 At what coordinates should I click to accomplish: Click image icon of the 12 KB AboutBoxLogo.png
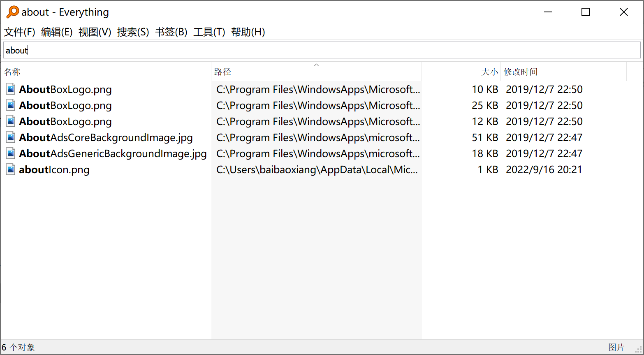click(x=11, y=121)
